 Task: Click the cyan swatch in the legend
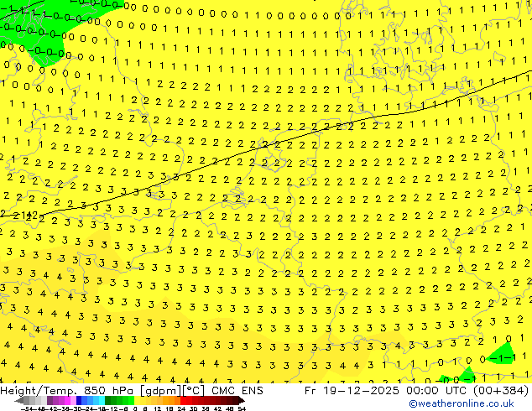[x=102, y=400]
